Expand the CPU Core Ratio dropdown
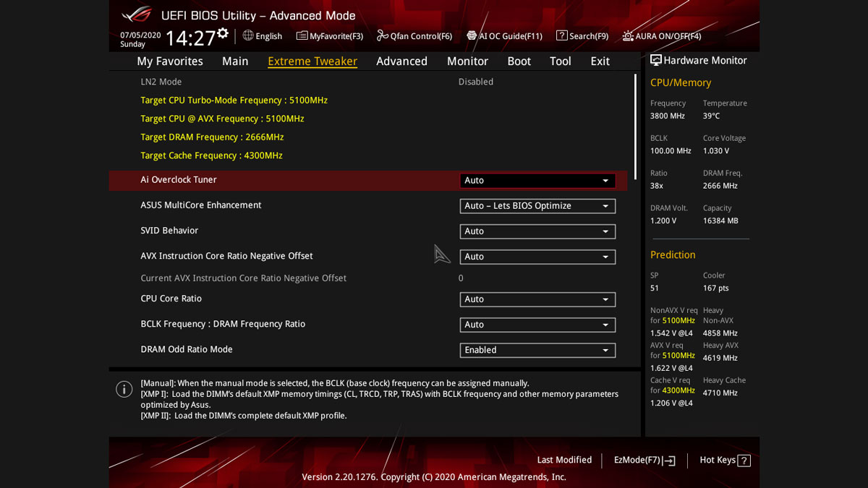Viewport: 868px width, 488px height. pyautogui.click(x=537, y=299)
